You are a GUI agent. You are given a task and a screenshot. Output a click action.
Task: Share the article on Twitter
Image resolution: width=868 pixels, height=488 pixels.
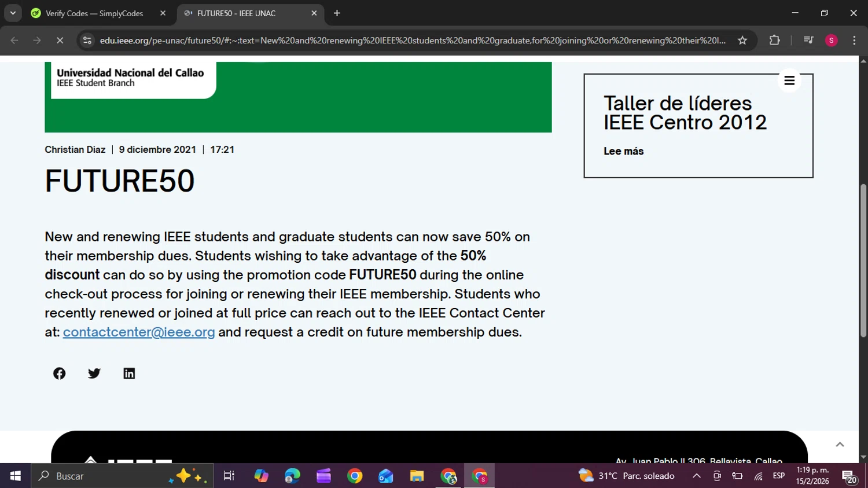pos(94,373)
